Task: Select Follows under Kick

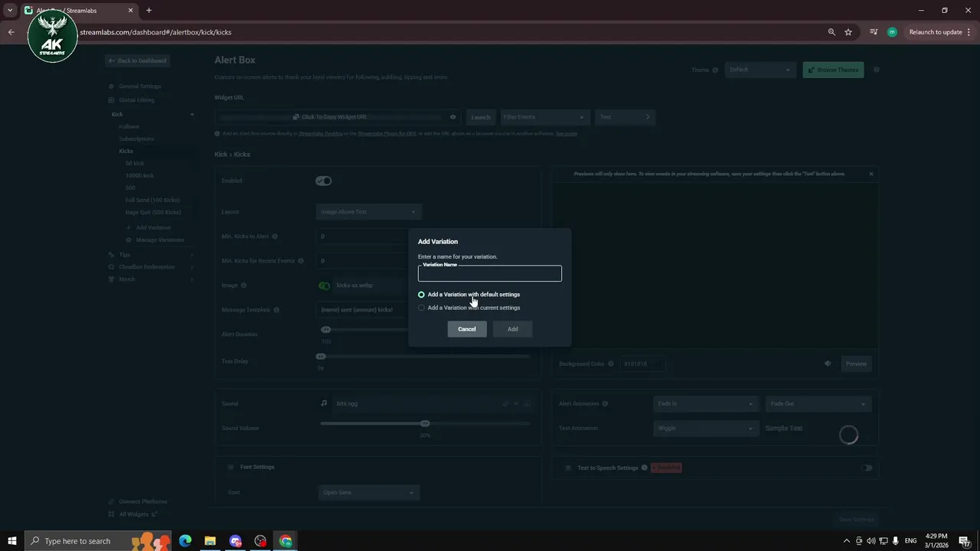Action: [129, 126]
